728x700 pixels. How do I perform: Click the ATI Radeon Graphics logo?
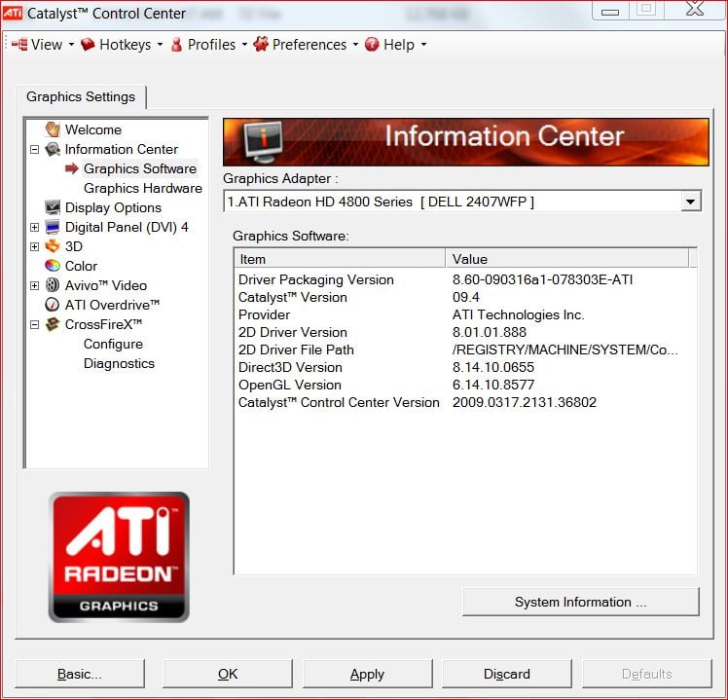(x=119, y=557)
